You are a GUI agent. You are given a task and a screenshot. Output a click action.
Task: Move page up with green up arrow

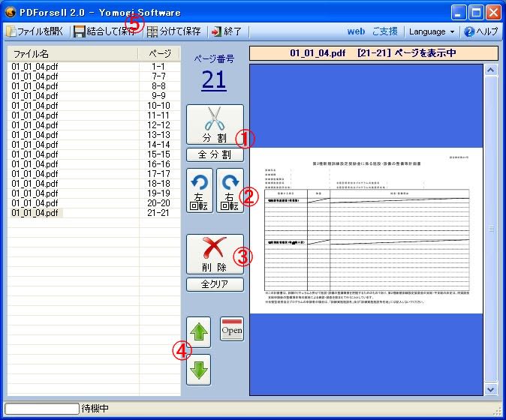coord(199,331)
